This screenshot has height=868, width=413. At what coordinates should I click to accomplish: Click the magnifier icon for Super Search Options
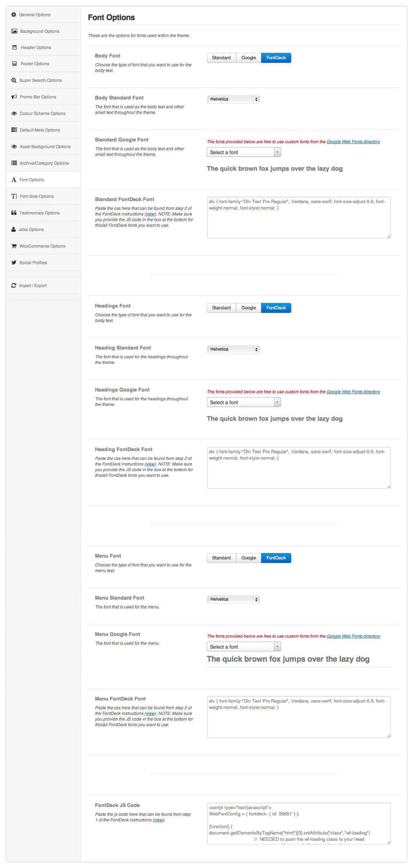click(14, 80)
